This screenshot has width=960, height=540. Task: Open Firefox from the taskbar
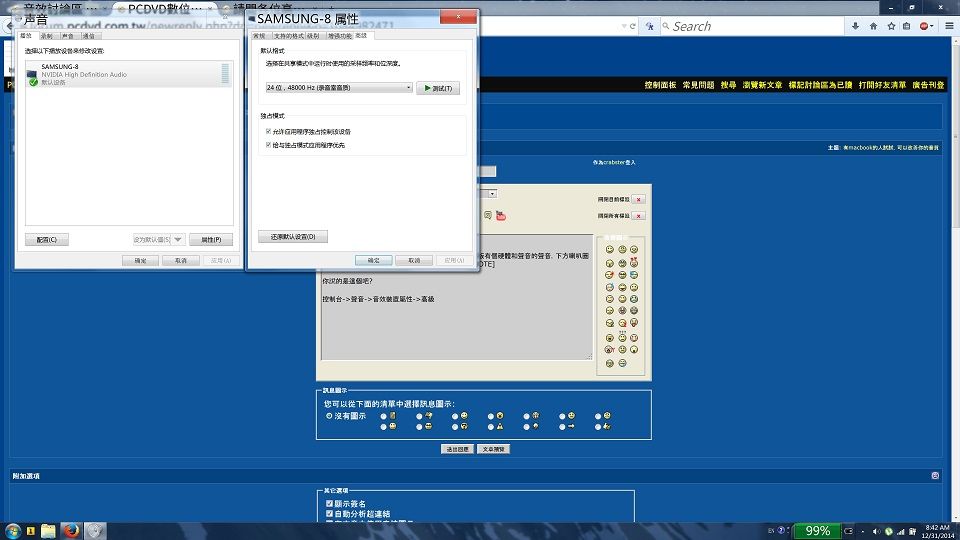click(72, 531)
